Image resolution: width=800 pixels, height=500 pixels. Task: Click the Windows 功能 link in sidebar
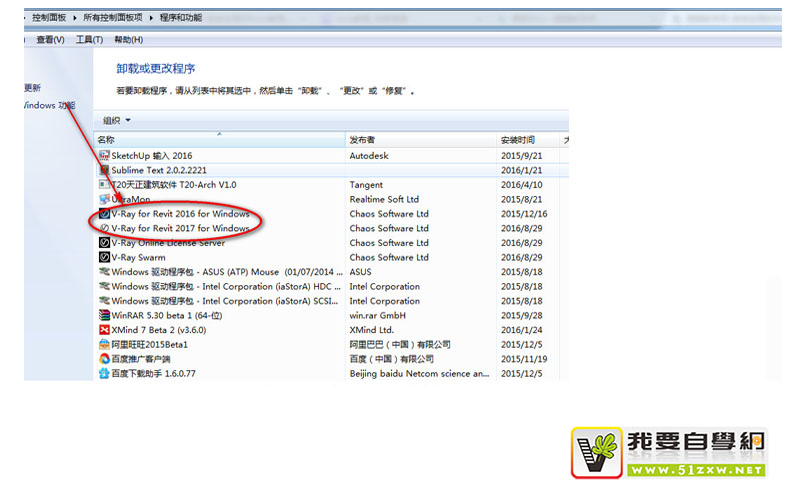(48, 105)
